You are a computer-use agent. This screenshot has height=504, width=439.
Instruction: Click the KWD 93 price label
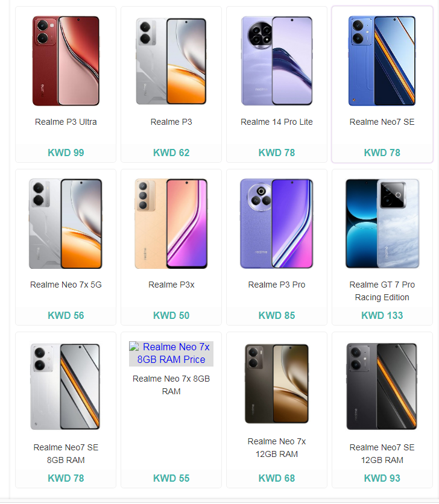[x=382, y=478]
